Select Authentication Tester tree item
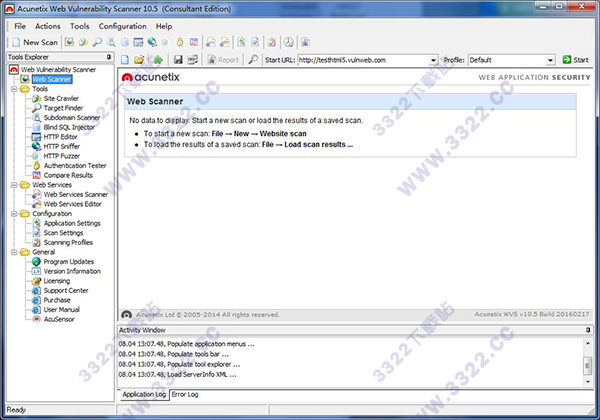Image resolution: width=600 pixels, height=420 pixels. (75, 166)
